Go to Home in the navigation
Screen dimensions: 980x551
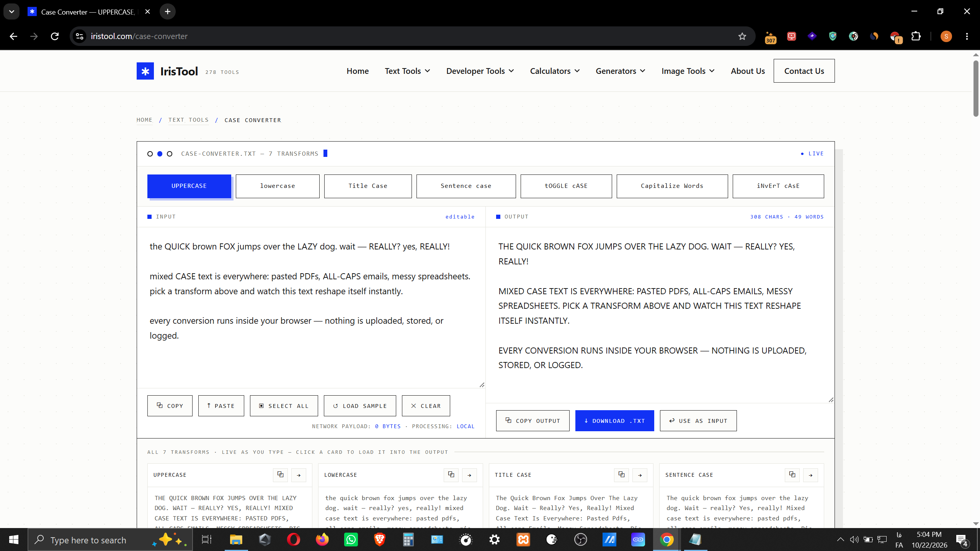pos(358,71)
